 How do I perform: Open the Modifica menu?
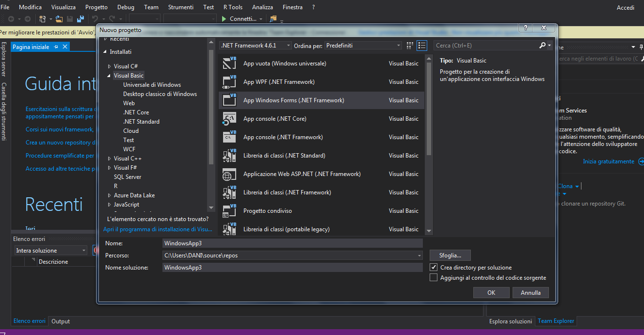point(30,7)
